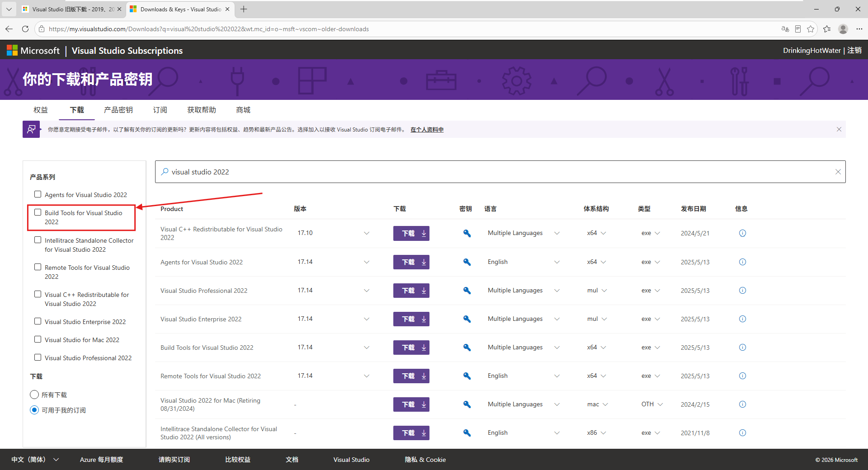Click key icon for Visual Studio Enterprise 2022 row
Viewport: 868px width, 470px height.
coord(467,319)
